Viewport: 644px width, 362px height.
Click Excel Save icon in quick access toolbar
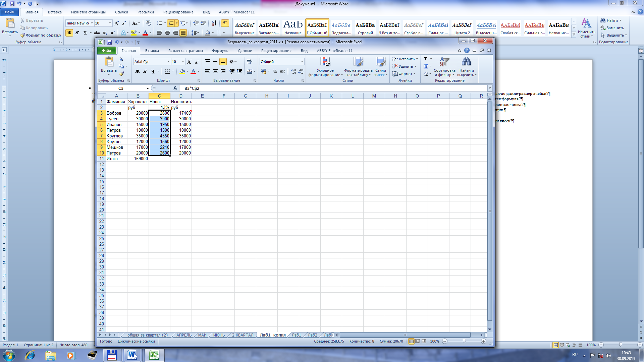pyautogui.click(x=109, y=42)
